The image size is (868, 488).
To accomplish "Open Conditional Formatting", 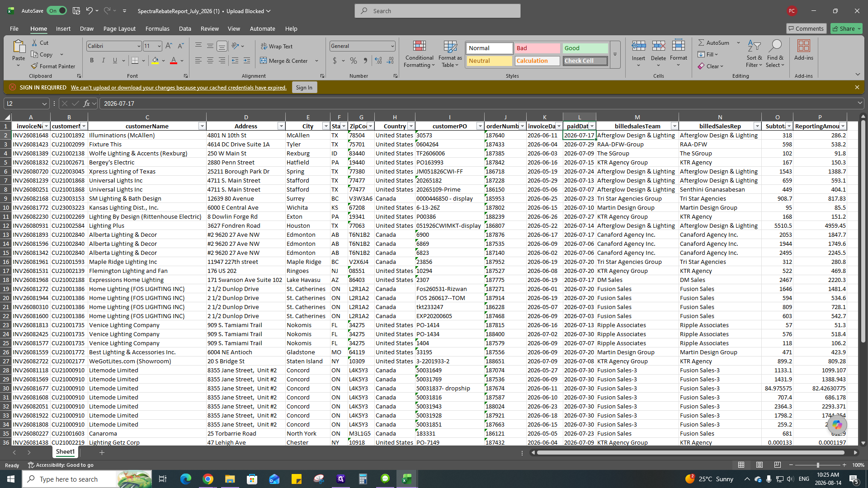I will [x=419, y=54].
